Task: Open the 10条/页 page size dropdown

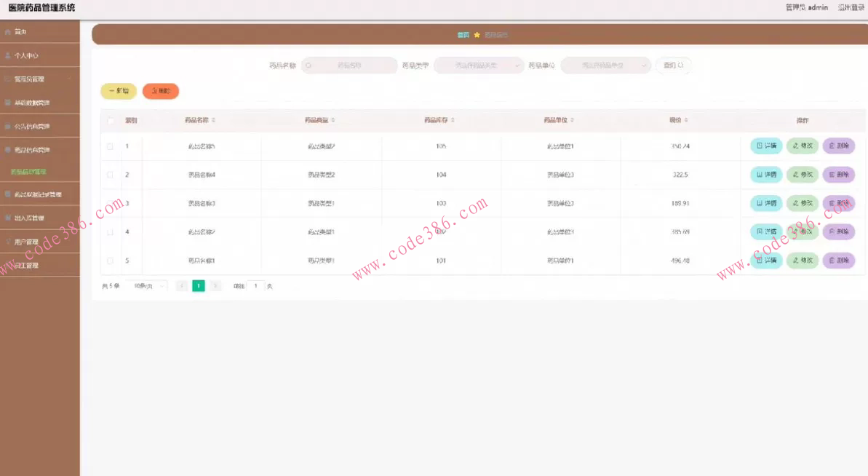Action: click(147, 286)
